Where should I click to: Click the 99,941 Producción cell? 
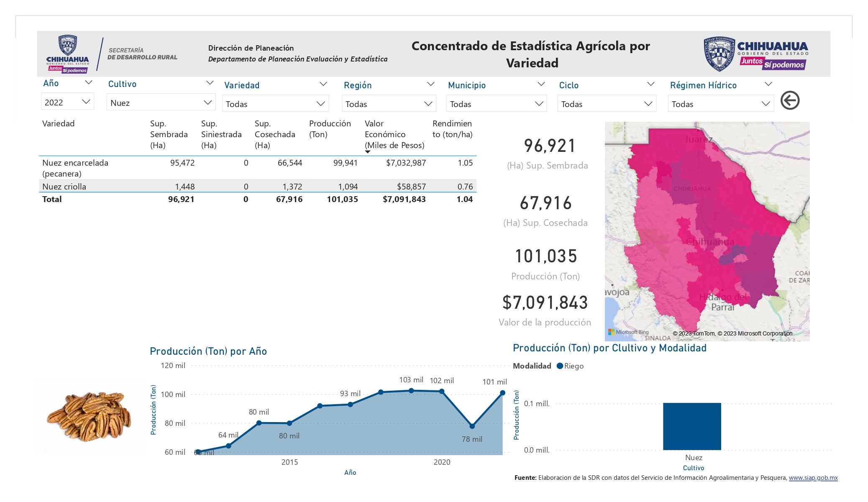pos(346,163)
